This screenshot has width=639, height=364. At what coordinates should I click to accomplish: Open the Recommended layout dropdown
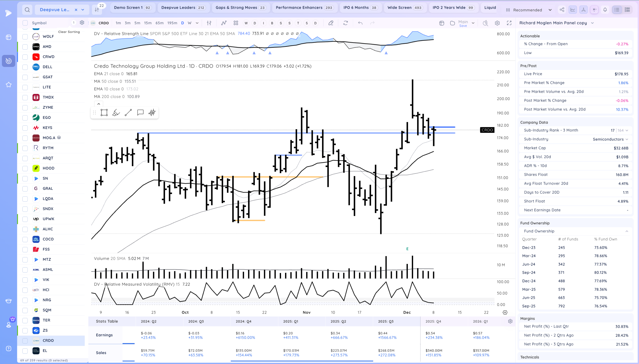click(x=529, y=10)
